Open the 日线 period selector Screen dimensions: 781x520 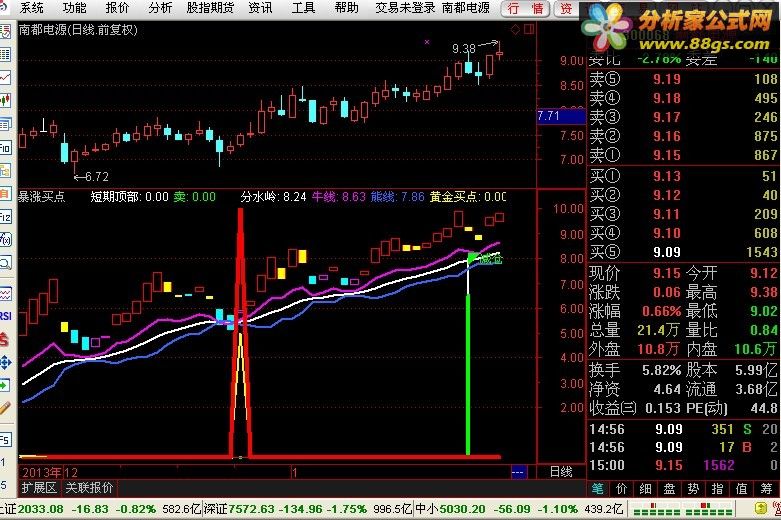pyautogui.click(x=561, y=471)
